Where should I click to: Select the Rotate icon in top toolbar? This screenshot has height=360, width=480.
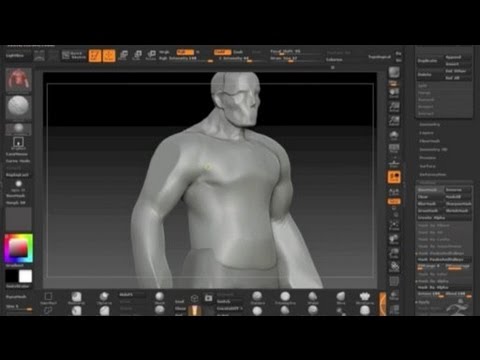point(151,55)
